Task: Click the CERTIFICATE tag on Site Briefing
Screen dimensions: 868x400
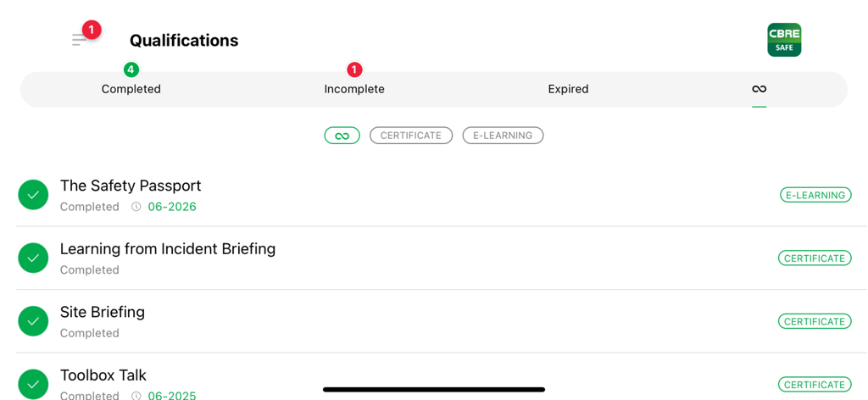Action: 815,321
